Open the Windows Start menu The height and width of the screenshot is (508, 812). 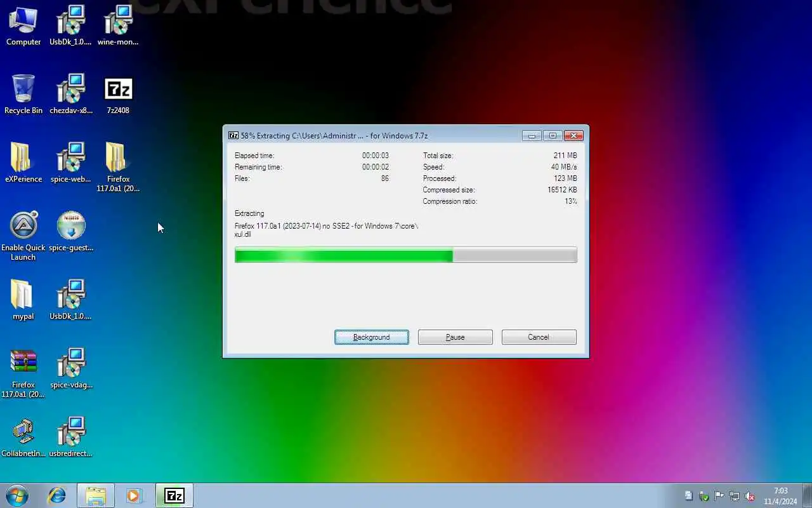[x=17, y=496]
